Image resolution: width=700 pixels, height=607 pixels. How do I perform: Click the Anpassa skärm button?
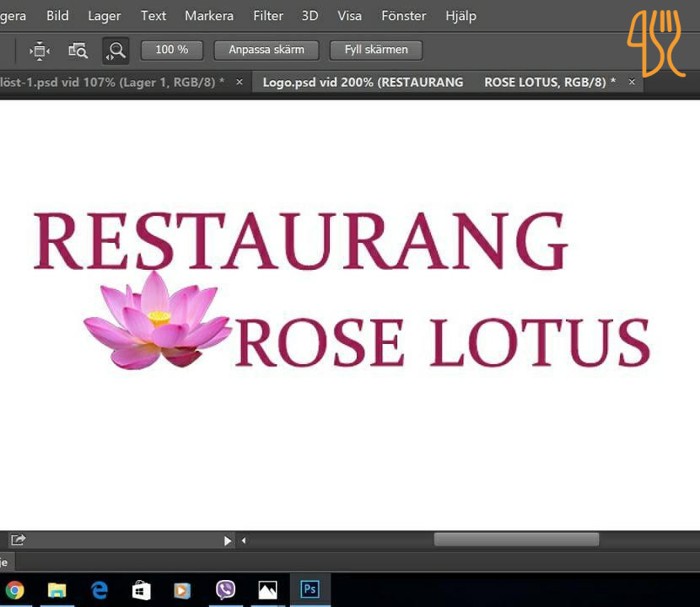pos(266,50)
